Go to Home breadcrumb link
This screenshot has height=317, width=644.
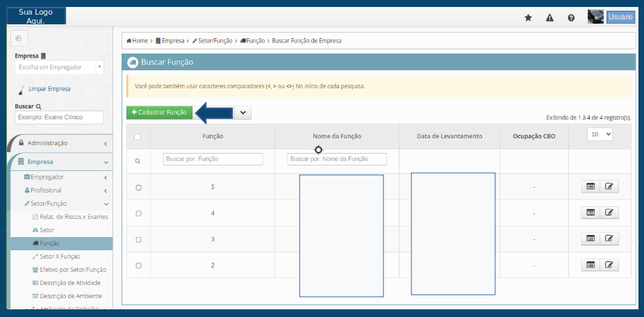point(137,41)
